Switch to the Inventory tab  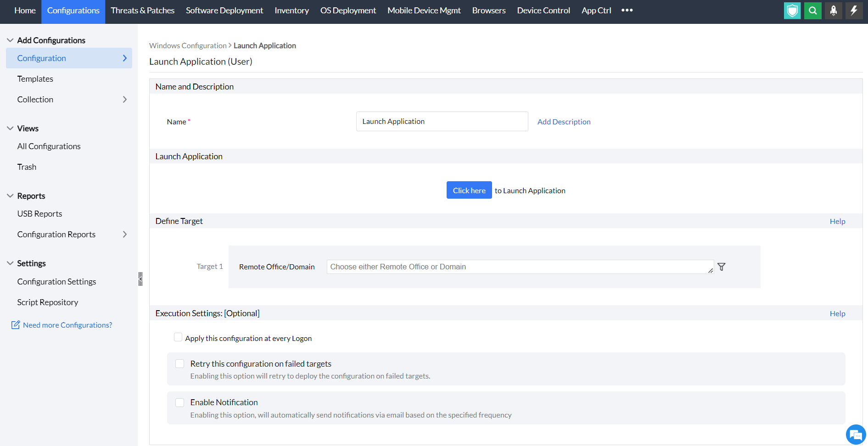pyautogui.click(x=291, y=11)
